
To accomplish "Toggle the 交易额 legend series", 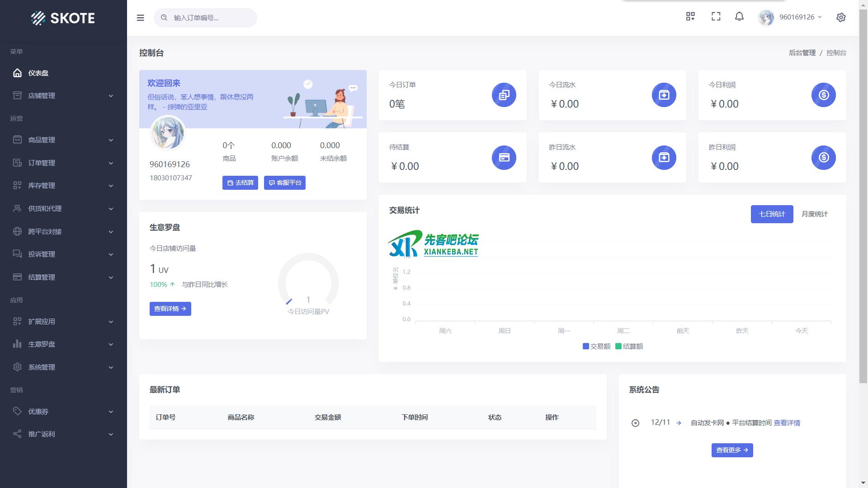I will coord(596,347).
